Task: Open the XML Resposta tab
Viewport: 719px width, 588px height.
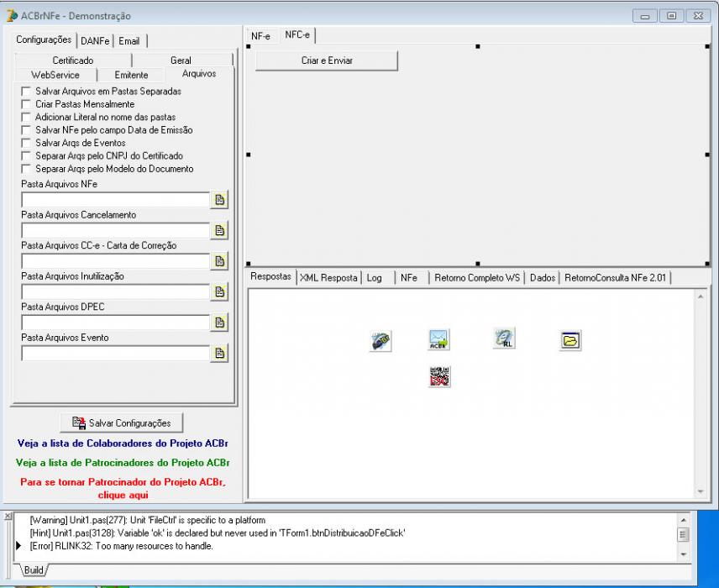Action: 328,277
